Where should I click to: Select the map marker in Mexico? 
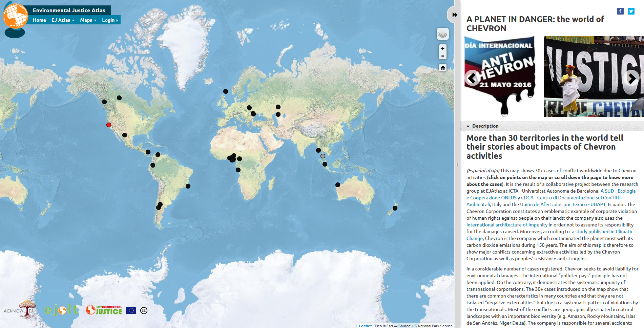125,135
